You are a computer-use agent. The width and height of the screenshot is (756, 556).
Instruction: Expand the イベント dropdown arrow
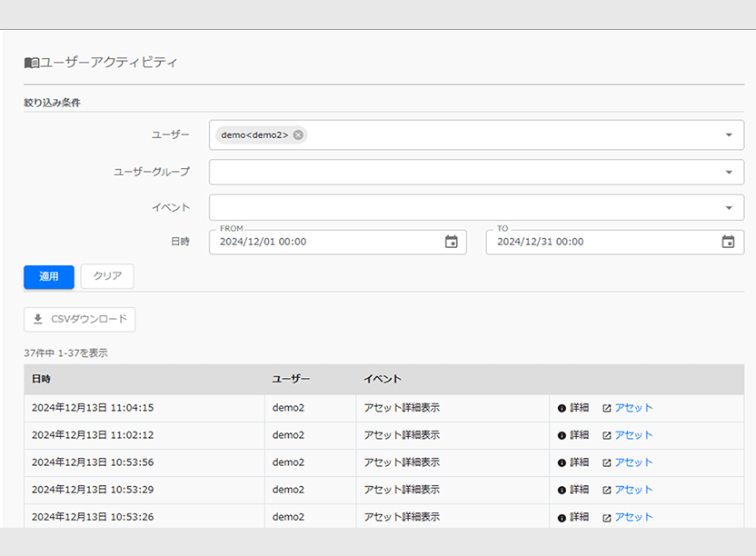[x=729, y=208]
